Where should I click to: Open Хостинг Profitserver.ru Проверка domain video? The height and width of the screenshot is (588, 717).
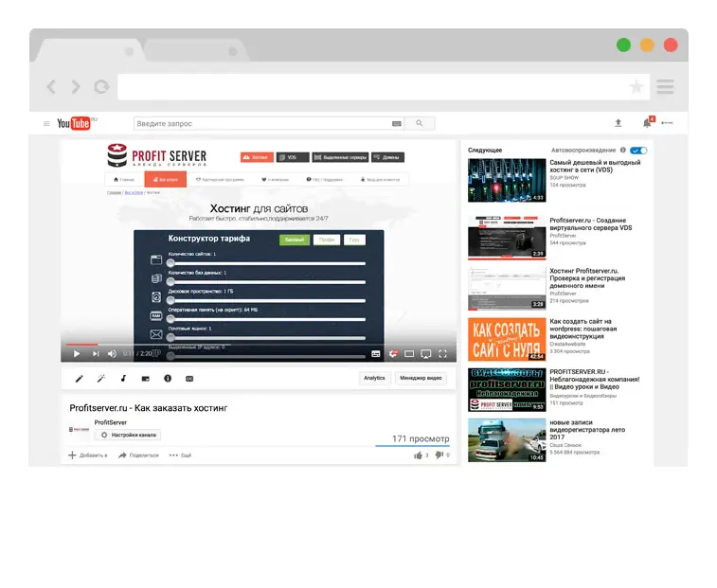[x=587, y=278]
